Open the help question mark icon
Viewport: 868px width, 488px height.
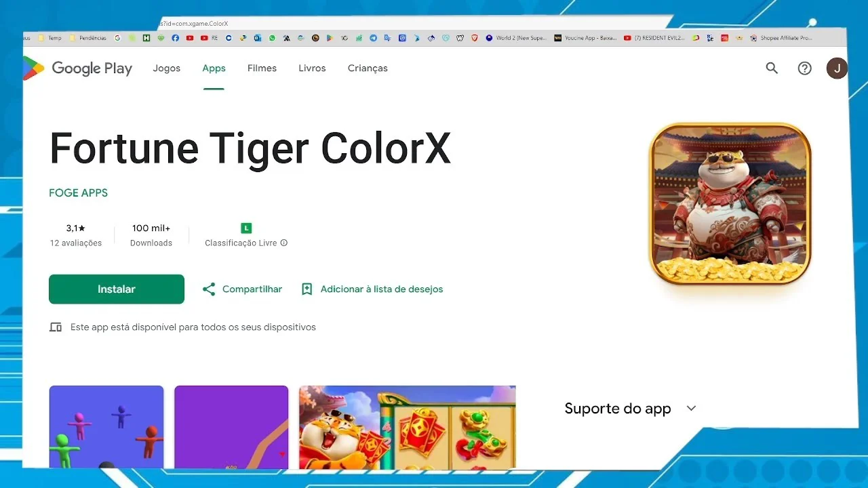point(804,68)
